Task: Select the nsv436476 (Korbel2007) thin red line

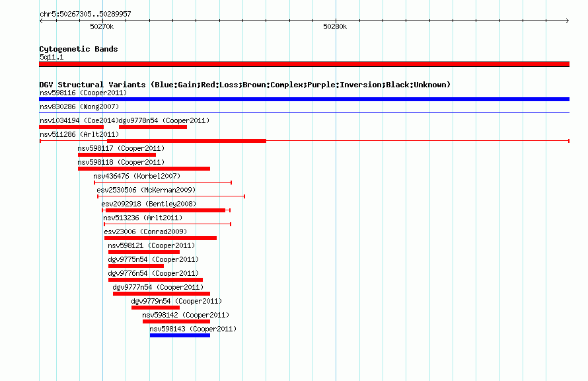Action: [x=163, y=183]
